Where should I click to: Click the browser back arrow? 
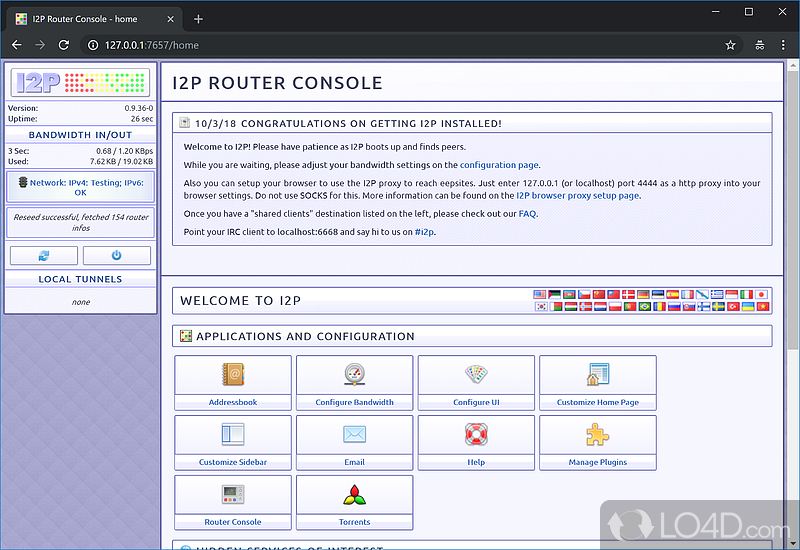16,45
